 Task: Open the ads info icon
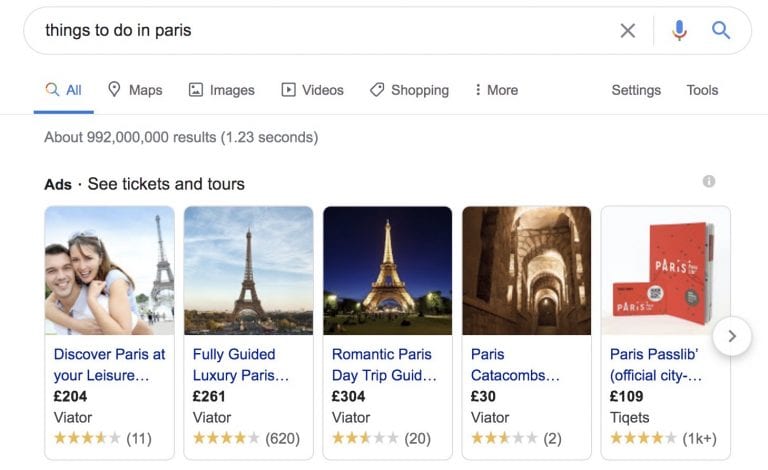tap(709, 181)
